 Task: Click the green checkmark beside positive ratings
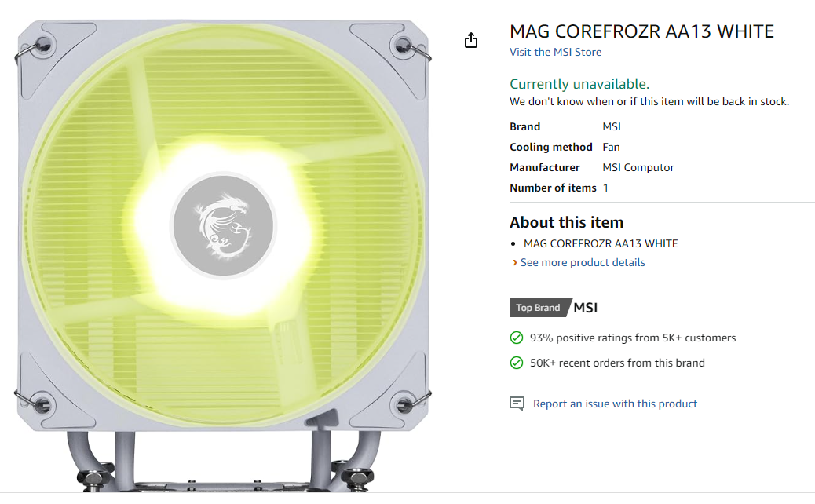(517, 338)
